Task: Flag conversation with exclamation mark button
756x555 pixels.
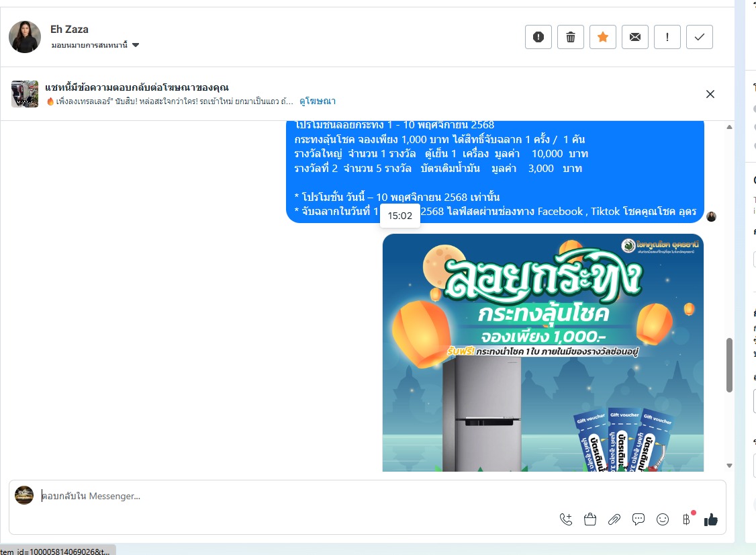Action: point(667,37)
